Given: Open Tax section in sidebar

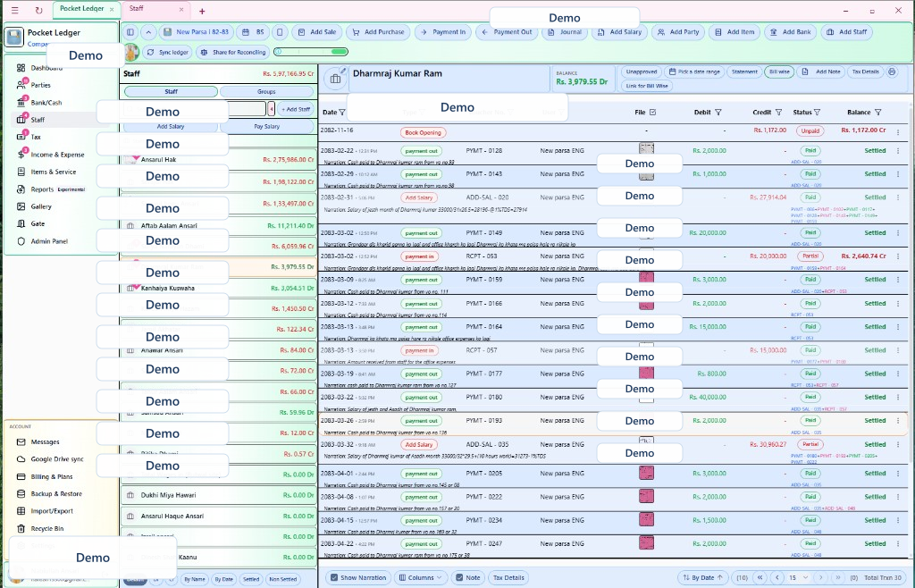Looking at the screenshot, I should (x=36, y=137).
